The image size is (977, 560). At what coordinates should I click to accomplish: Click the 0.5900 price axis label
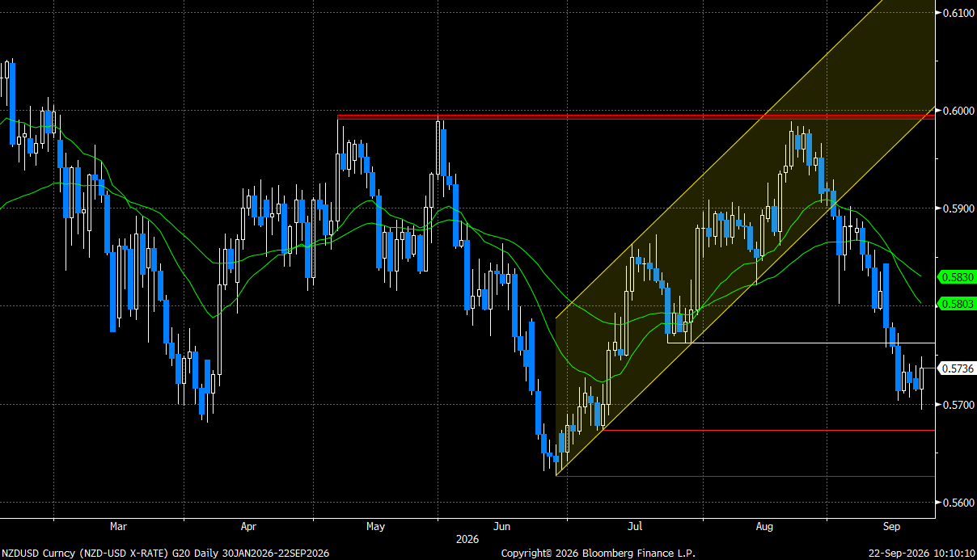(957, 208)
